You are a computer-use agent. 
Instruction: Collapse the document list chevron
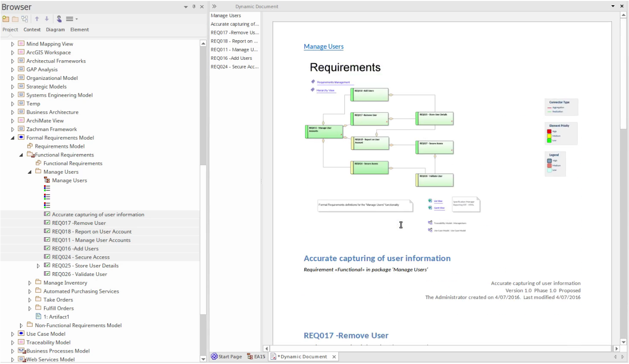click(x=214, y=7)
